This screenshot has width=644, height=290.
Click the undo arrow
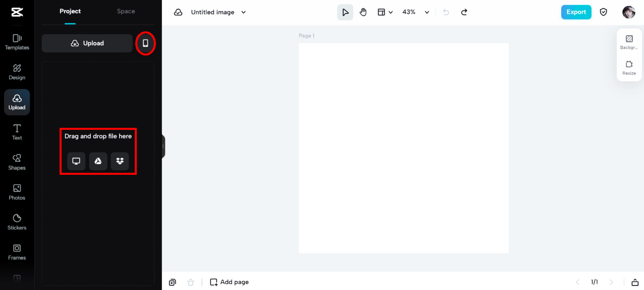[x=446, y=12]
